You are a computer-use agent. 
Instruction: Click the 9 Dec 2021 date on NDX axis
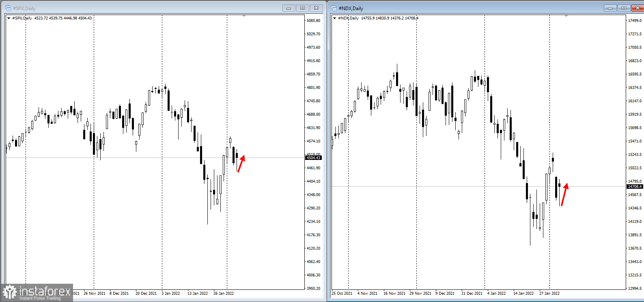[445, 293]
